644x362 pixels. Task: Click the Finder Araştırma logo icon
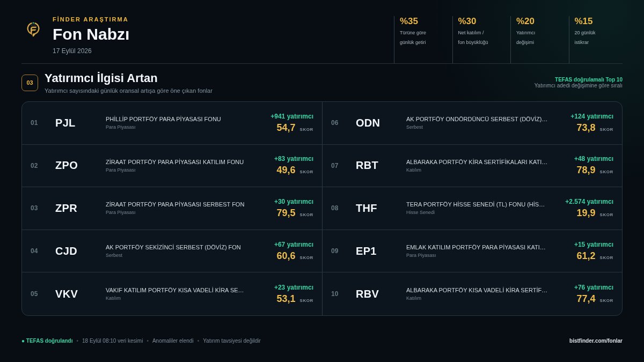[33, 29]
